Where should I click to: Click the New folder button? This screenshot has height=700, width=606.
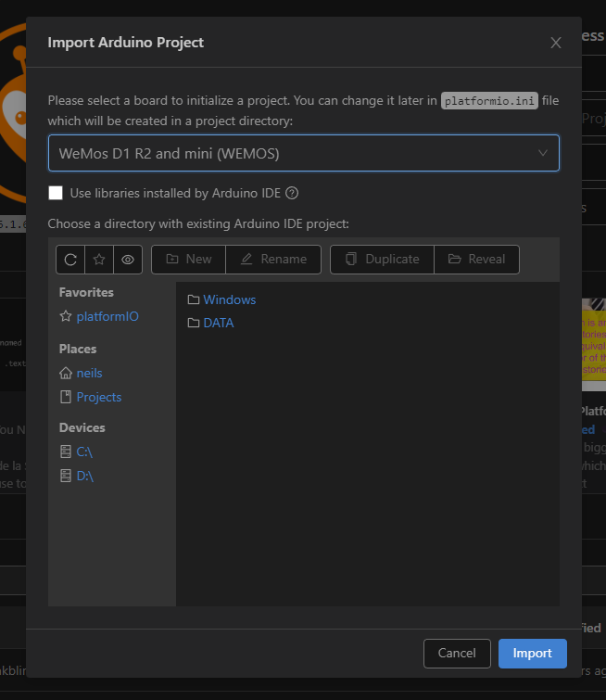[189, 260]
